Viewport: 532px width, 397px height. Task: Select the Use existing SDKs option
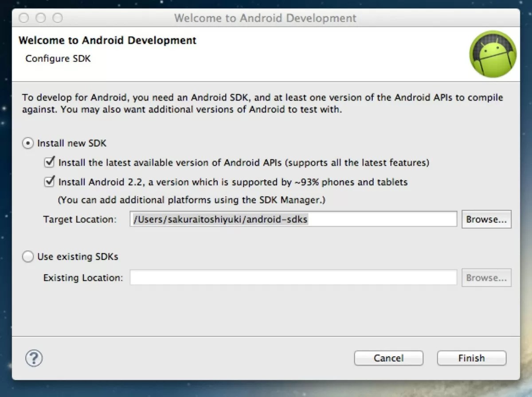(x=28, y=257)
